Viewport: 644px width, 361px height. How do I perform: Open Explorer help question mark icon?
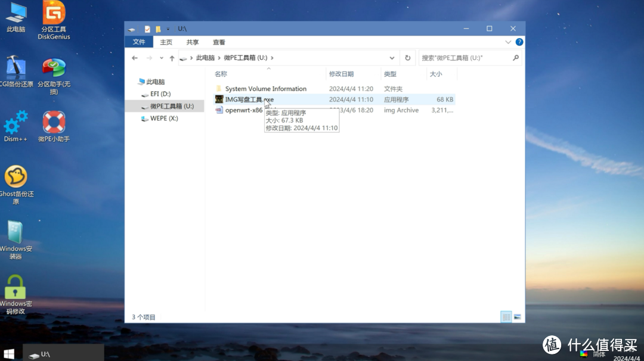pos(519,42)
